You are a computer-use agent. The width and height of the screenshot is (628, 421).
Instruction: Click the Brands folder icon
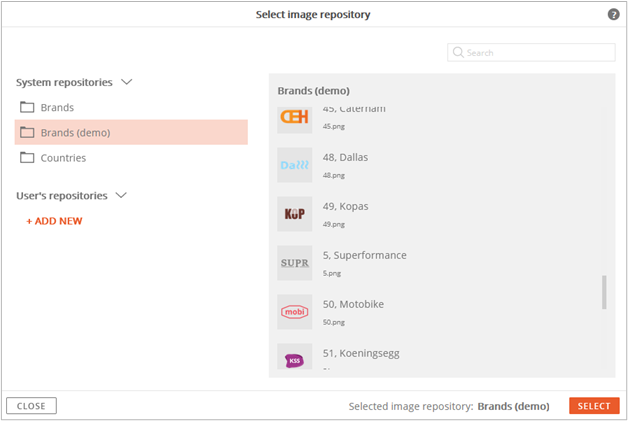pyautogui.click(x=27, y=107)
